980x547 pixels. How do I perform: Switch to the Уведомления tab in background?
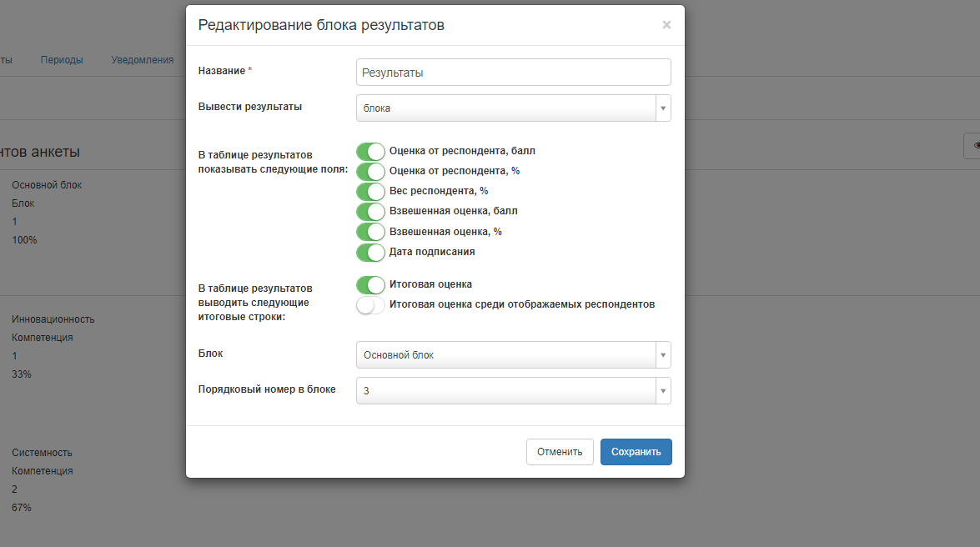pos(143,60)
